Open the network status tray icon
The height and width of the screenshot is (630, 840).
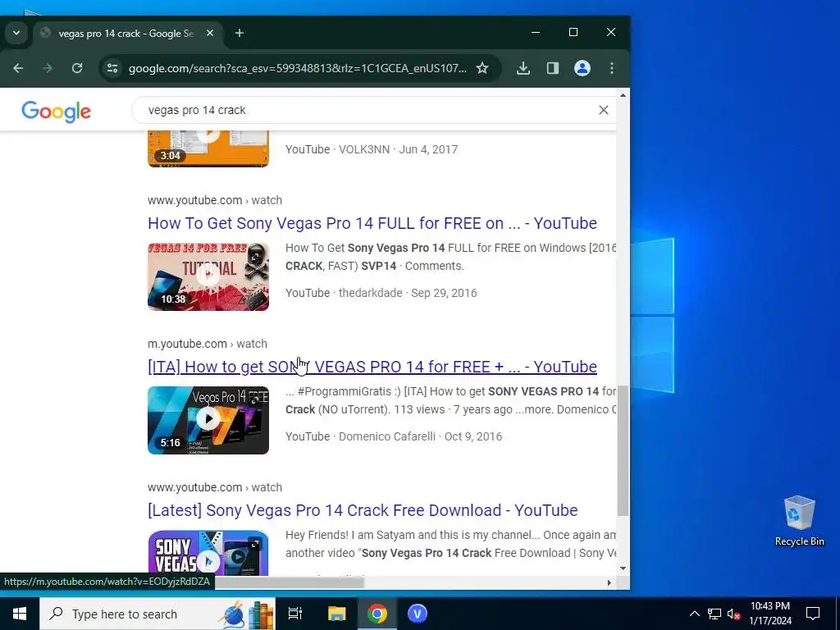point(714,614)
